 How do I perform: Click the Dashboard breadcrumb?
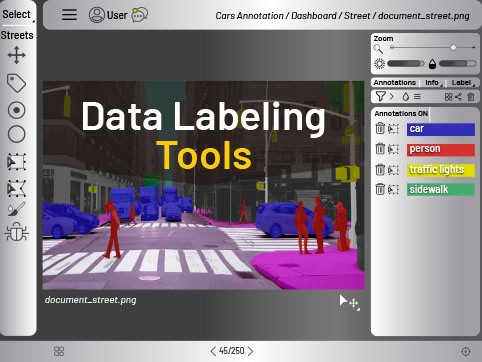point(314,16)
